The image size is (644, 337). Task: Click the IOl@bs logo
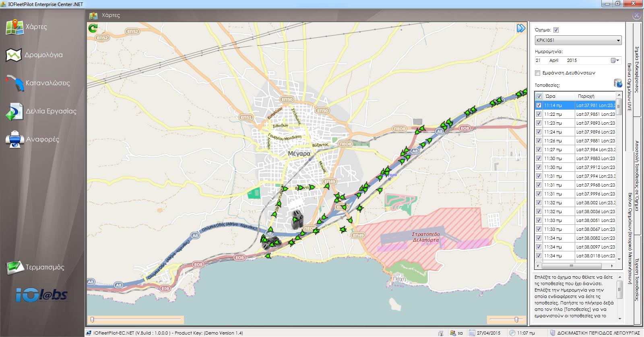point(42,295)
